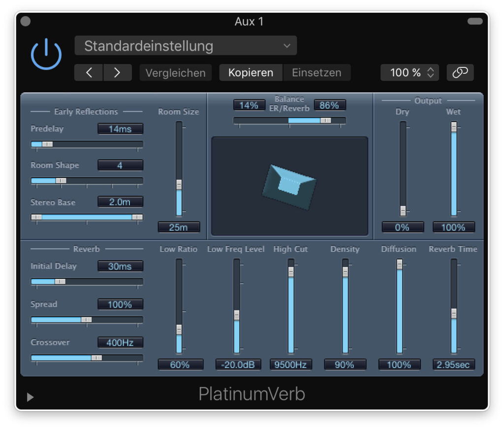Click the Kopieren button
This screenshot has height=429, width=504.
click(251, 73)
